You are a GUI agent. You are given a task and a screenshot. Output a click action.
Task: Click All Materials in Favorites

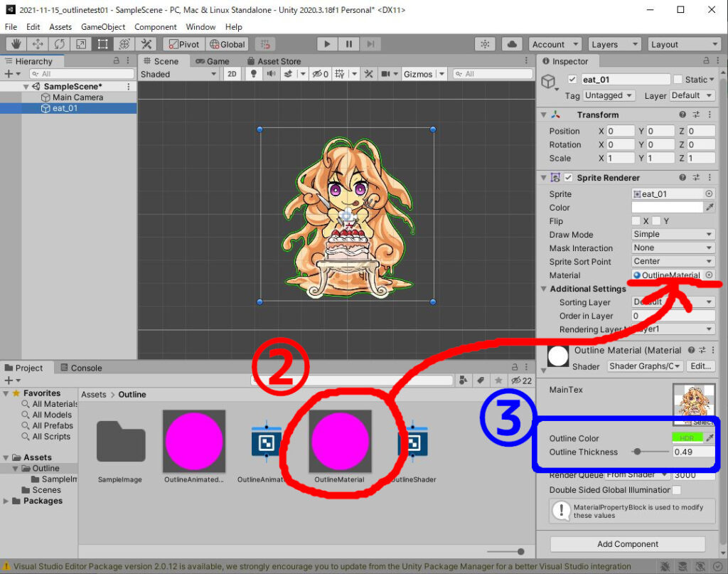[x=55, y=404]
